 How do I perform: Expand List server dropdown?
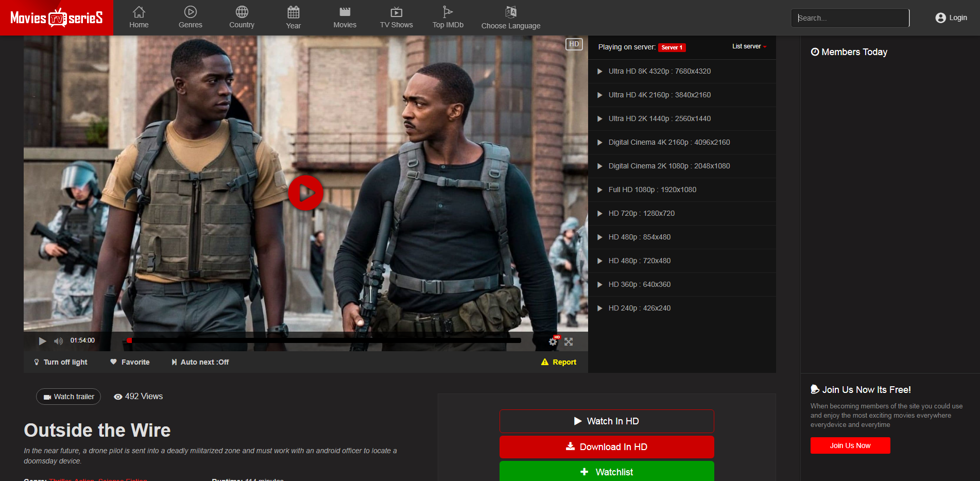(749, 46)
